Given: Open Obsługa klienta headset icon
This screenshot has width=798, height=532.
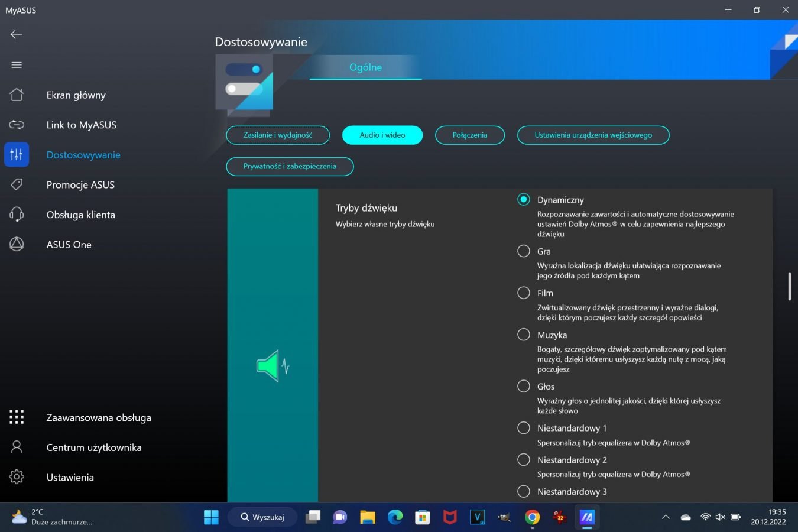Looking at the screenshot, I should point(17,215).
